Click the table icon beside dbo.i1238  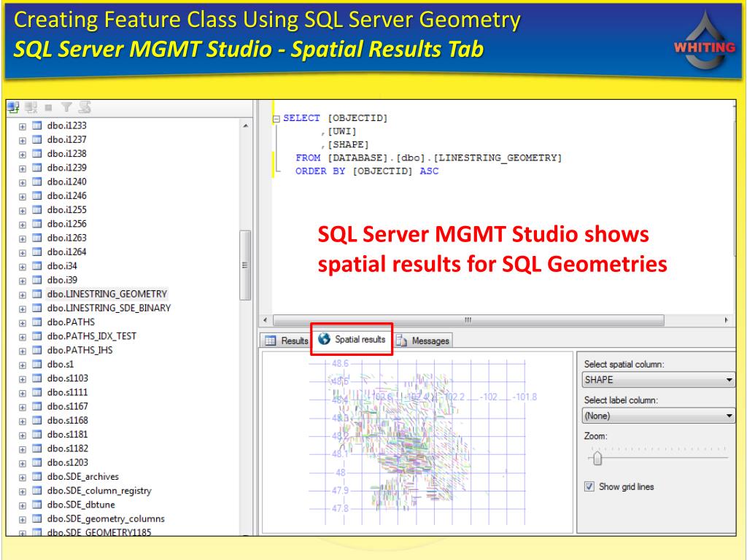[x=36, y=154]
